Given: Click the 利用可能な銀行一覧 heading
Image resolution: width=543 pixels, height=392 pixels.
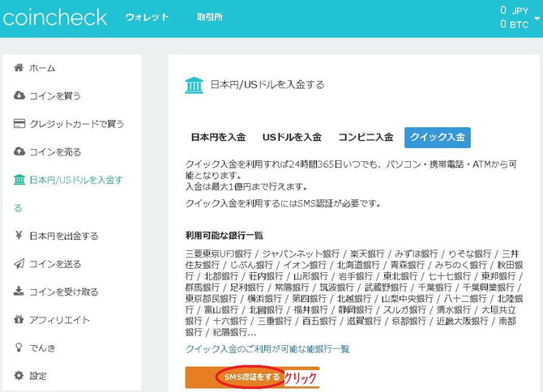Looking at the screenshot, I should point(224,236).
